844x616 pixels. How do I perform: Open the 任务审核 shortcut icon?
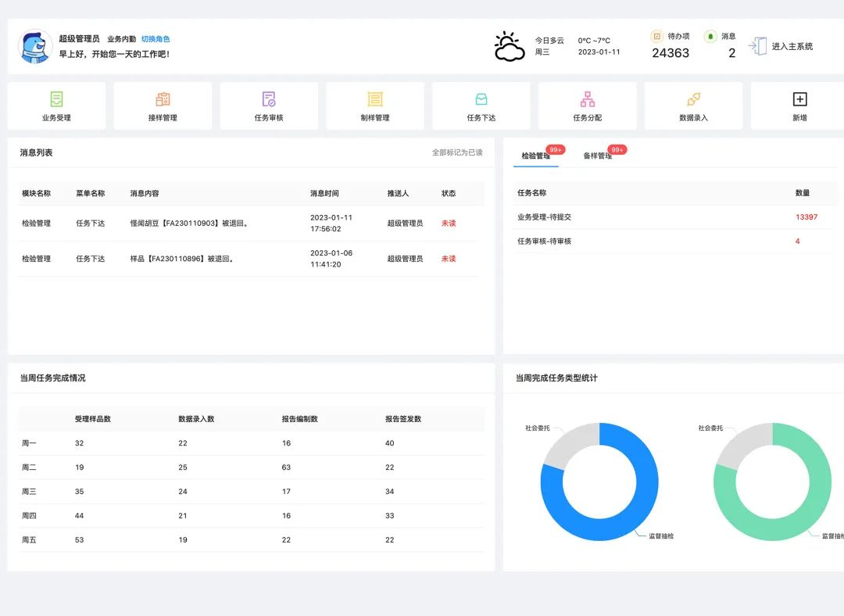coord(269,99)
